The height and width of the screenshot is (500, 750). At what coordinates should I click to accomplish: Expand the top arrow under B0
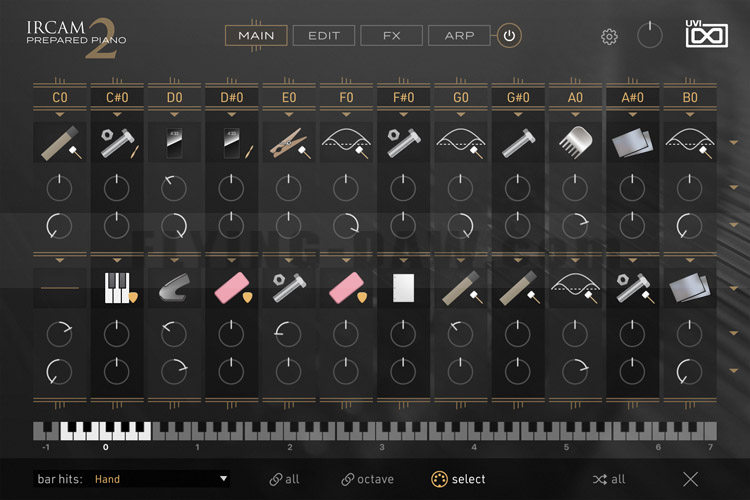point(690,115)
